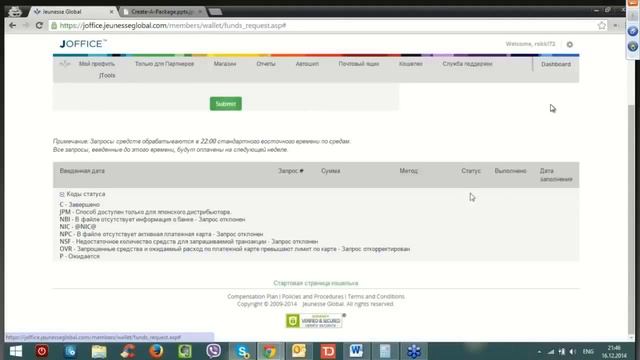Image resolution: width=640 pixels, height=360 pixels.
Task: Click the browser Back arrow
Action: (x=13, y=25)
